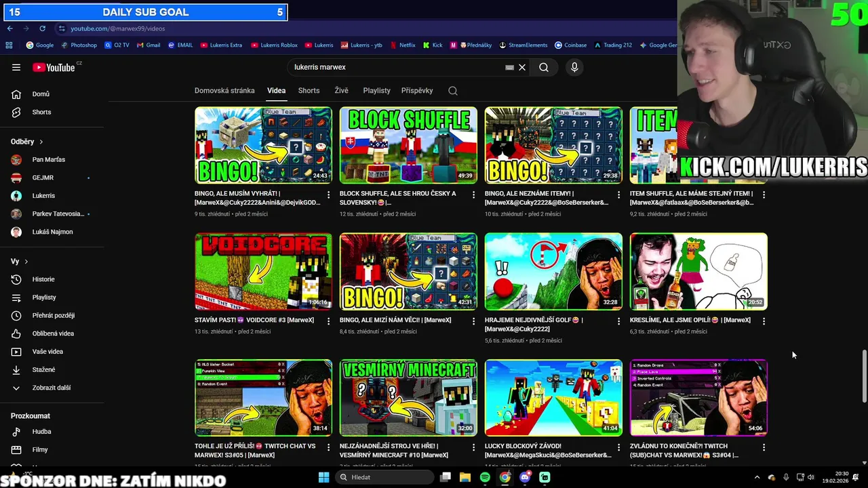Play the LUCKY BLOCKOVÝ ZÁVOD thumbnail
Image resolution: width=868 pixels, height=488 pixels.
(x=553, y=399)
